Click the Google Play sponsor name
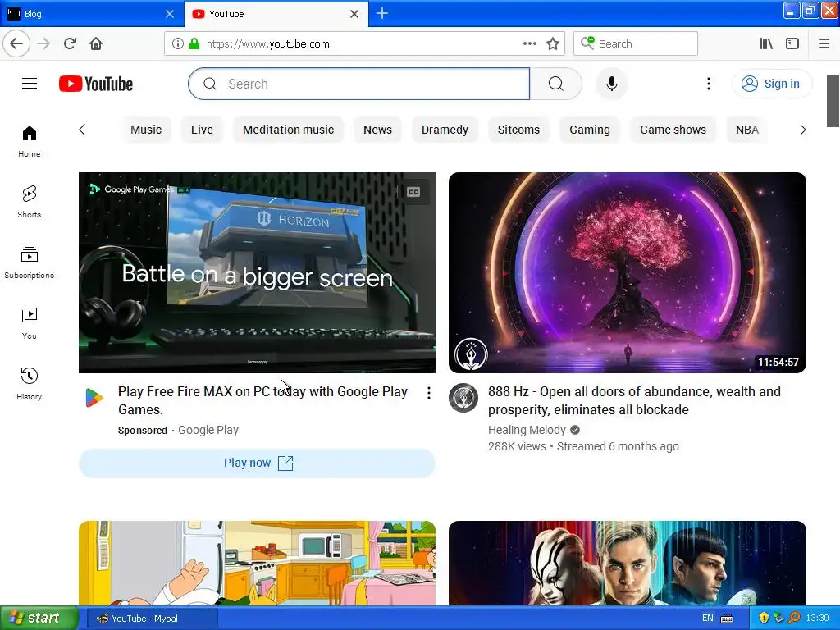The width and height of the screenshot is (840, 630). (x=208, y=430)
